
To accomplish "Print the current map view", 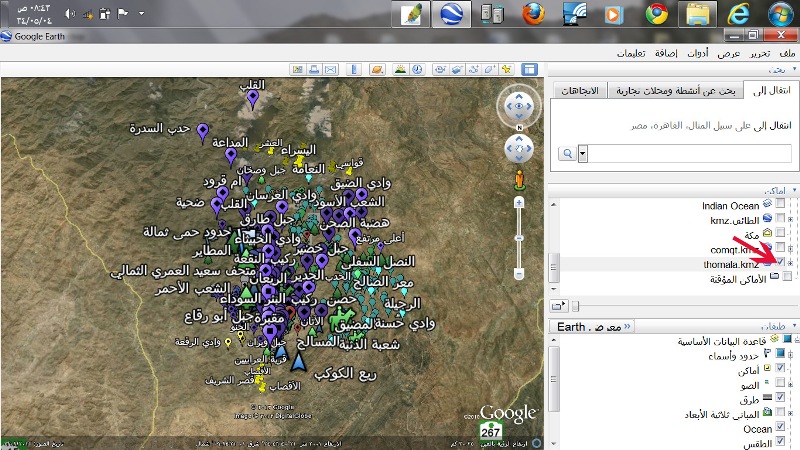I will pyautogui.click(x=314, y=69).
